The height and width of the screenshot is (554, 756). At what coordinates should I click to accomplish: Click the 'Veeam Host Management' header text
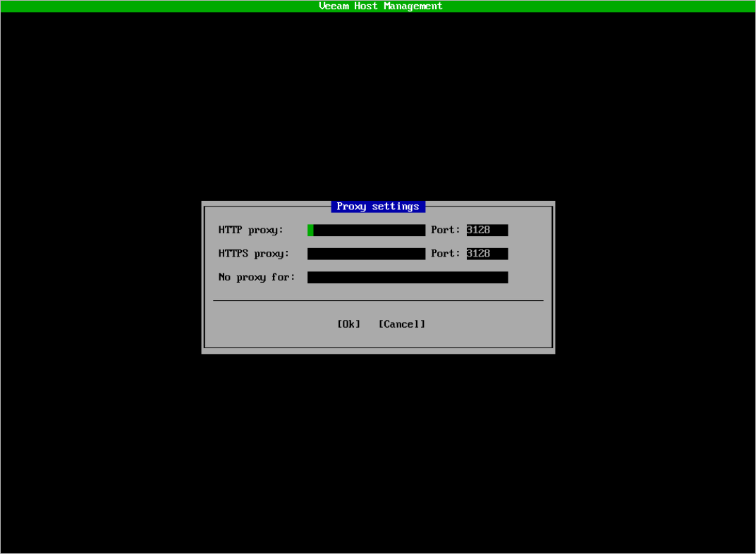[380, 6]
